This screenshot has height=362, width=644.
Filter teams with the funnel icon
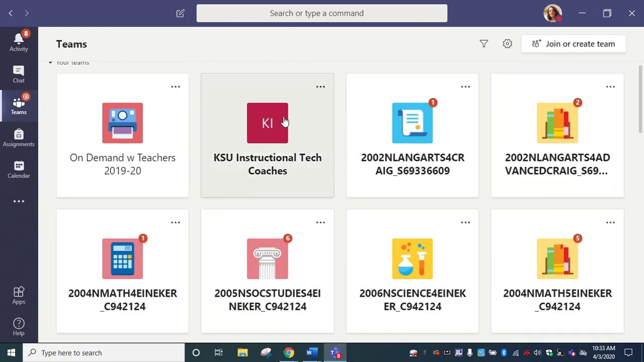484,44
